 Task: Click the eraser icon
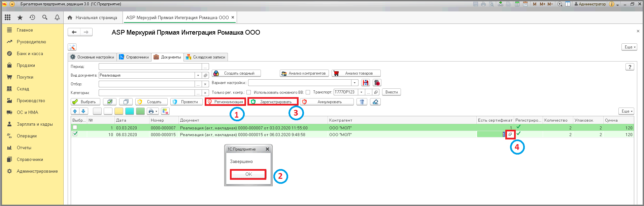(x=375, y=102)
